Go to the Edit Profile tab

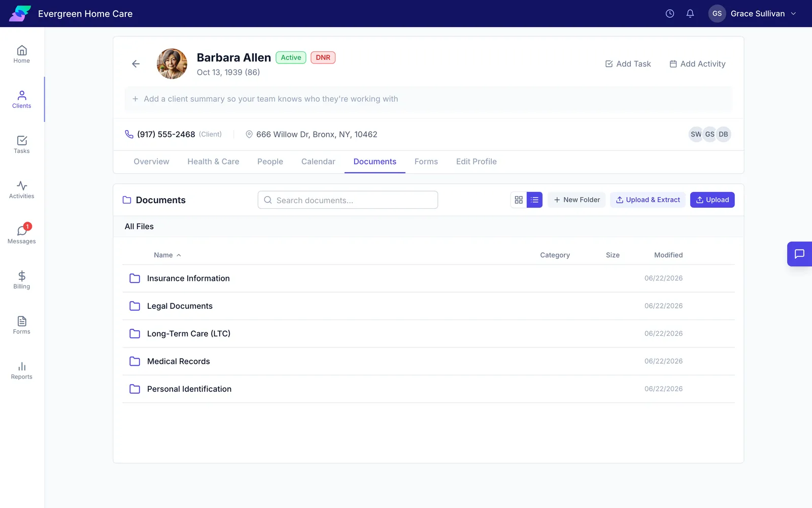[476, 162]
